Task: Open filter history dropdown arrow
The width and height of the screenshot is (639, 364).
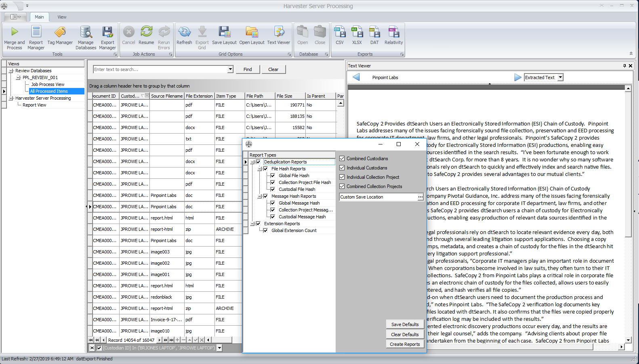Action: [x=219, y=348]
